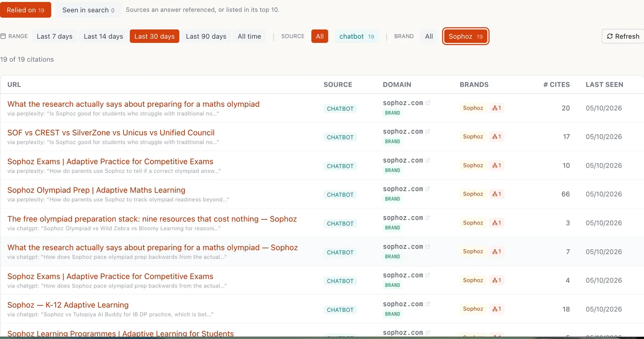Open external link icon in the 7-cites research row
Viewport: 644px width, 339px height.
428,247
